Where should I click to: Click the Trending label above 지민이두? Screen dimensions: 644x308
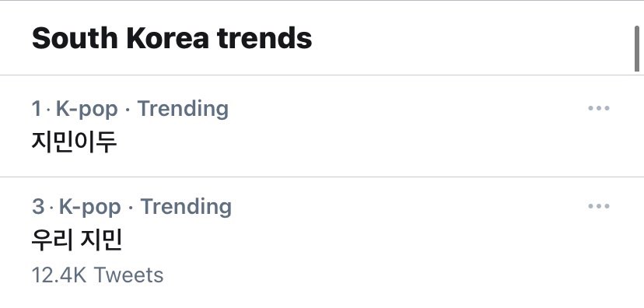click(183, 109)
